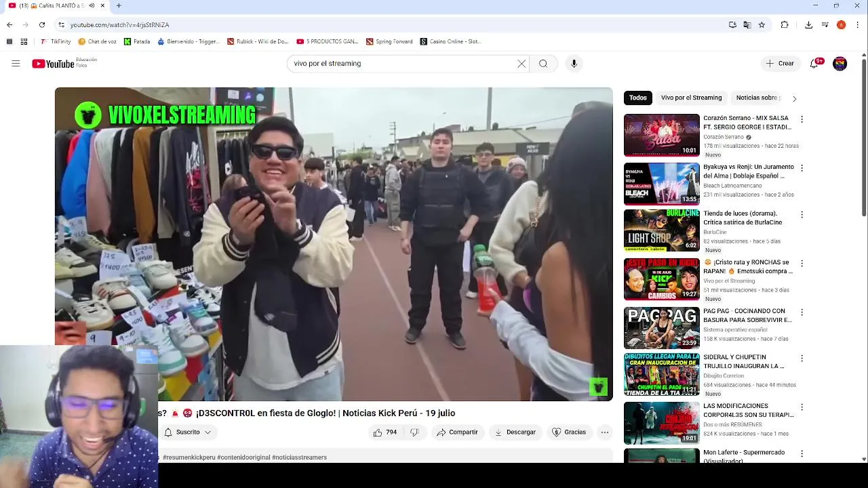The image size is (868, 488).
Task: Open Chat de voz bookmark
Action: pyautogui.click(x=97, y=41)
